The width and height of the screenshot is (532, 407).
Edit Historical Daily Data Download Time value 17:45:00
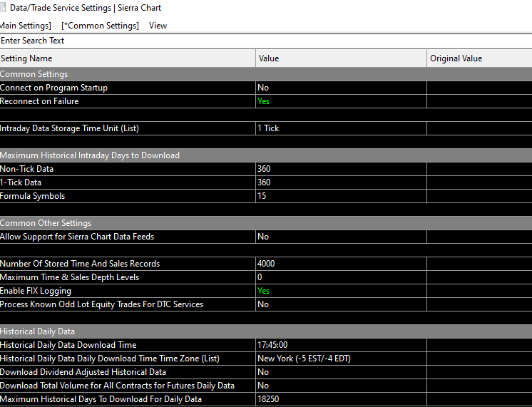pos(341,345)
